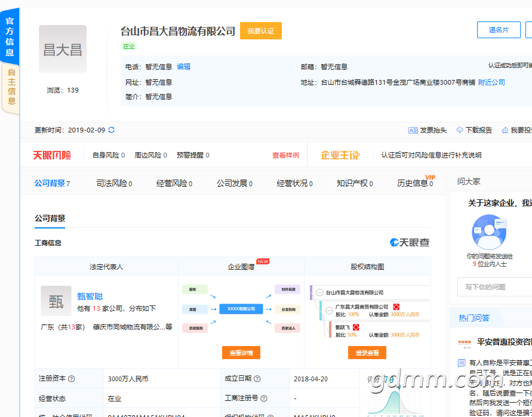Open the 查看样例 link in 天眼风险

(285, 155)
